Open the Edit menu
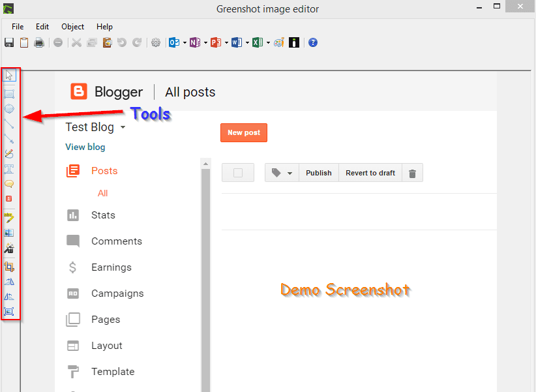Screen dimensions: 536x392 pyautogui.click(x=42, y=27)
